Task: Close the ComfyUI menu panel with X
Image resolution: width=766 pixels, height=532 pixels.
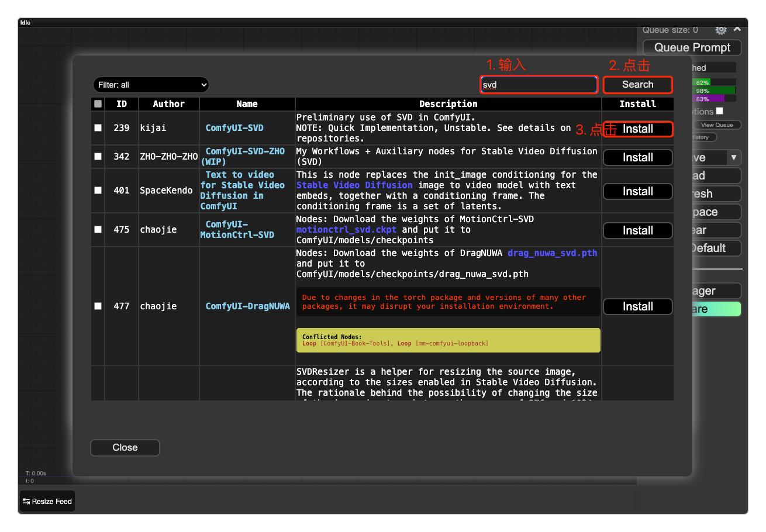Action: 737,29
